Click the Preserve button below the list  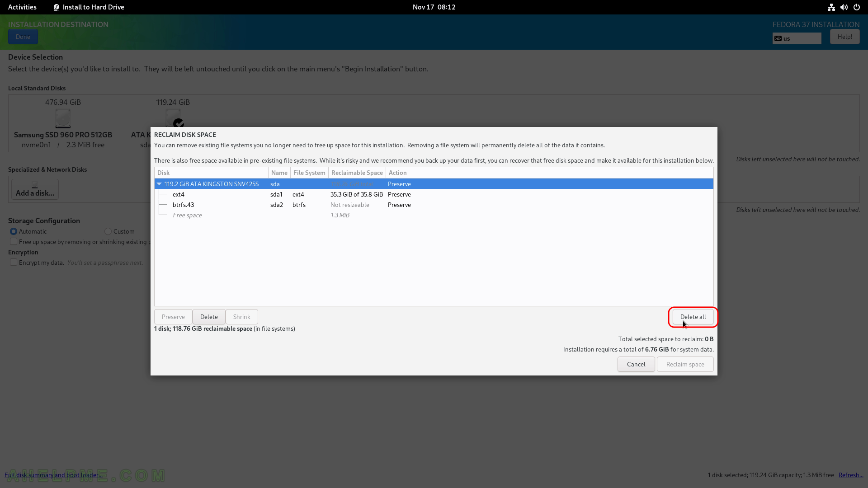click(x=173, y=317)
